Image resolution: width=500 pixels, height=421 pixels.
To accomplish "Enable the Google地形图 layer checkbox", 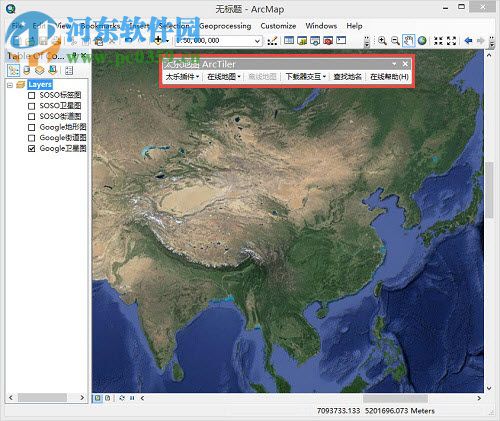I will 32,127.
